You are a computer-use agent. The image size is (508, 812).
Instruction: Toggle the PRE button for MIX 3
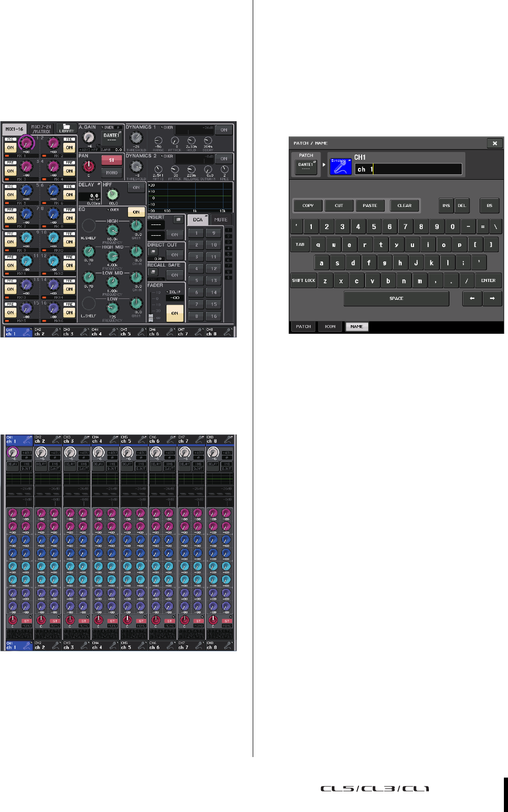(x=10, y=162)
